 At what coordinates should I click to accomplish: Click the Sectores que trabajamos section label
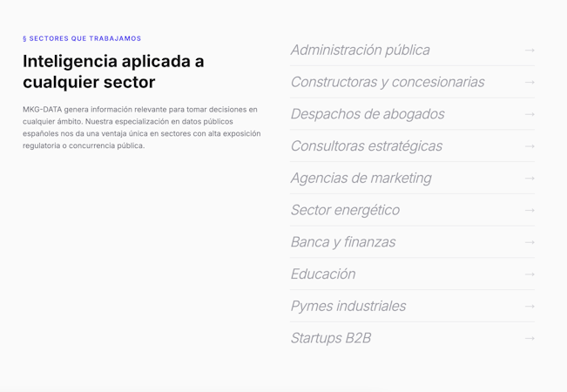click(82, 38)
